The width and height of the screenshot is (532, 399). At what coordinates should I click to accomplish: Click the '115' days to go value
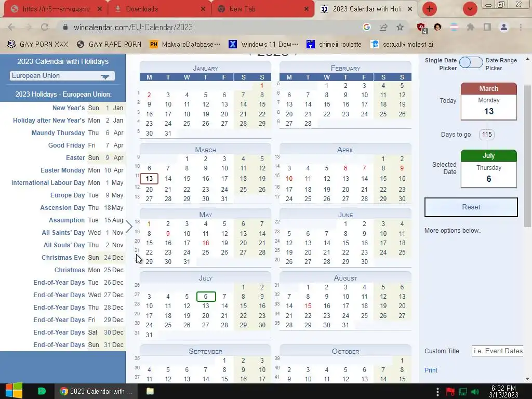(487, 135)
